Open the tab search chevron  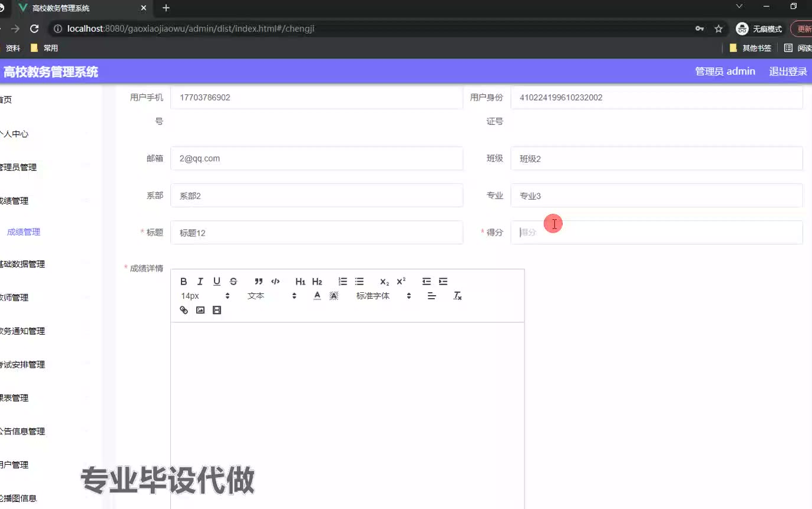coord(740,6)
